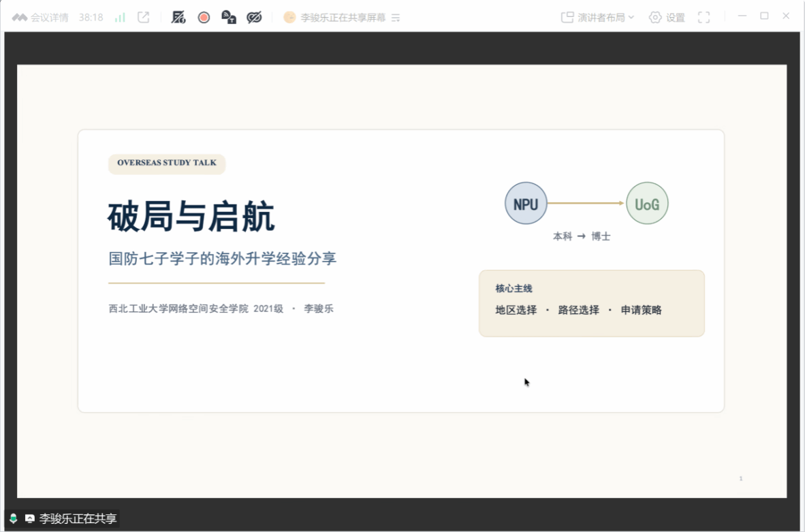Screen dimensions: 805x532
Task: Click 李骏乐正在共享屏幕 label
Action: click(x=343, y=18)
